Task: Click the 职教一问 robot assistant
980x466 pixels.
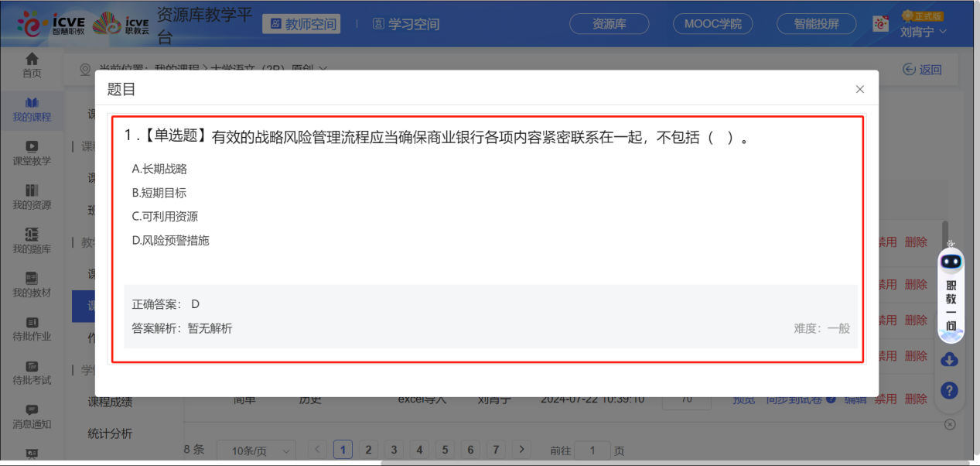Action: click(x=951, y=294)
